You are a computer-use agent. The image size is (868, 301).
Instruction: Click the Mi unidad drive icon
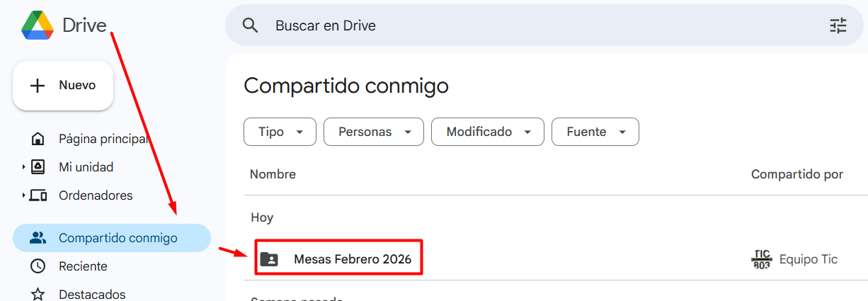click(38, 167)
